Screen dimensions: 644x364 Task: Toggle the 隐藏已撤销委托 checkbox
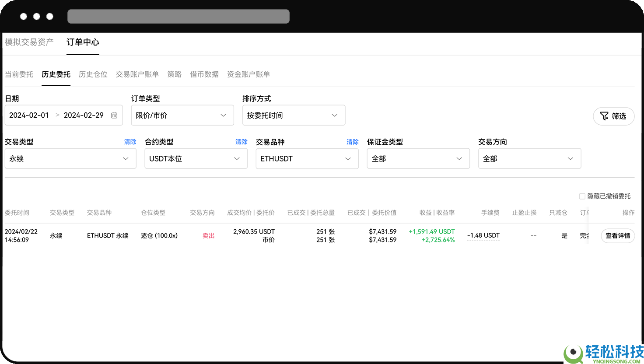pyautogui.click(x=582, y=196)
